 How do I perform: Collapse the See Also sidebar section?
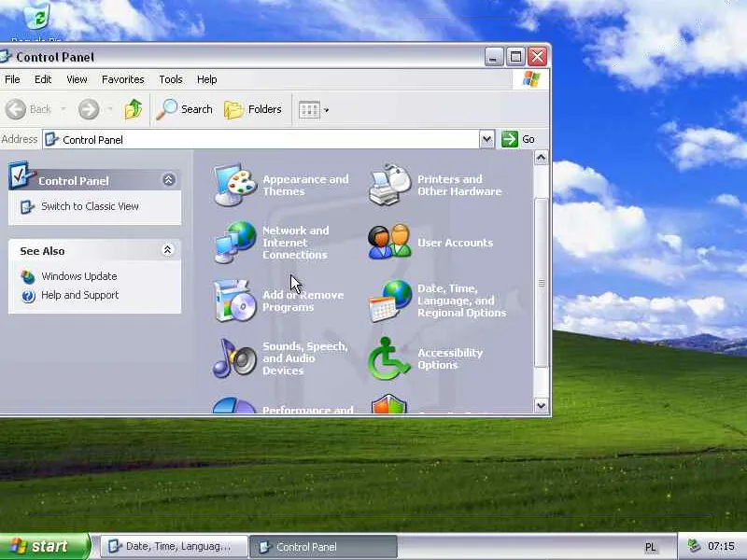pos(167,250)
